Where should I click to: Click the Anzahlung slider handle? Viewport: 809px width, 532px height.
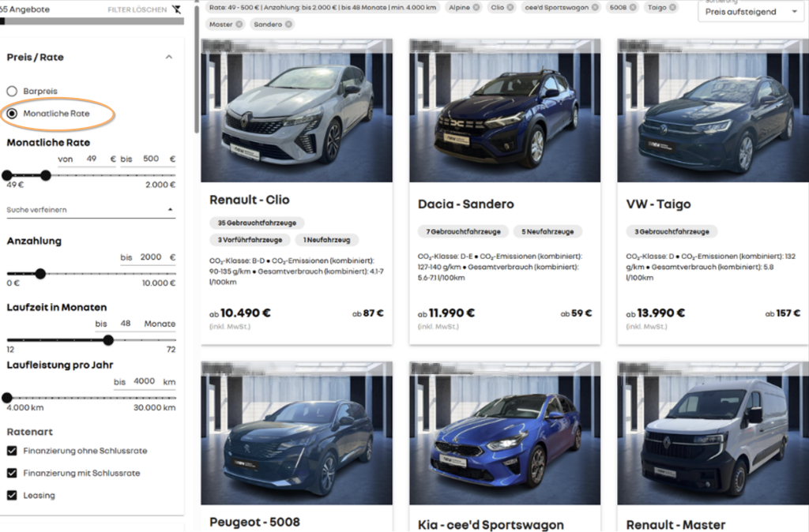coord(40,274)
